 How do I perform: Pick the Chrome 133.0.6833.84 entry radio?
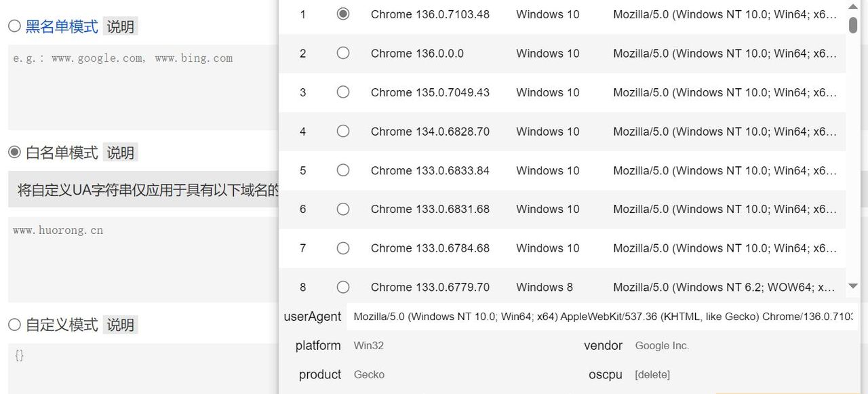343,170
